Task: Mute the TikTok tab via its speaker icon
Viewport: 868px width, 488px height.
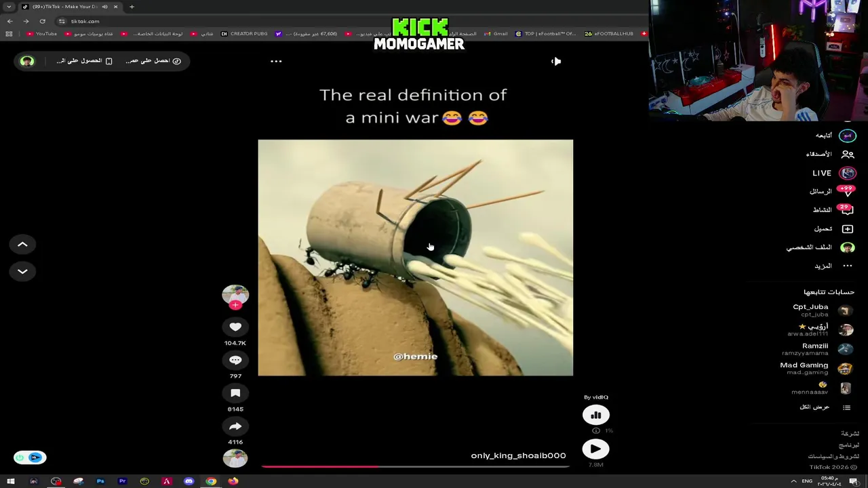Action: 104,7
